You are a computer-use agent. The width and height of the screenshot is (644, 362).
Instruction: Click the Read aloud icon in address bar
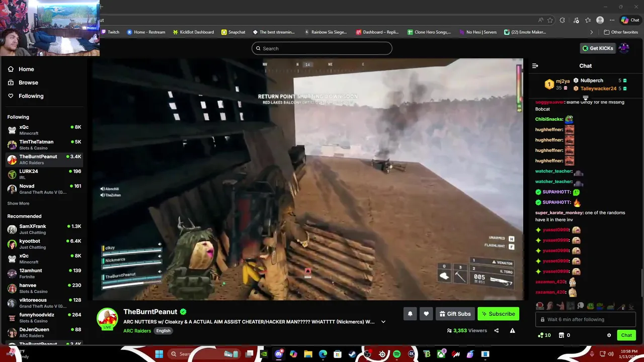click(x=540, y=20)
